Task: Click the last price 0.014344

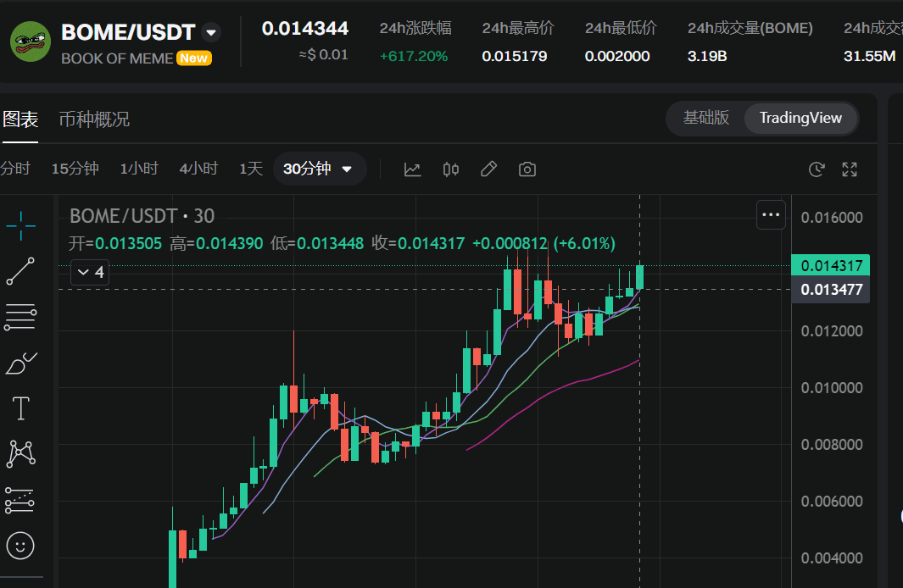Action: click(305, 28)
